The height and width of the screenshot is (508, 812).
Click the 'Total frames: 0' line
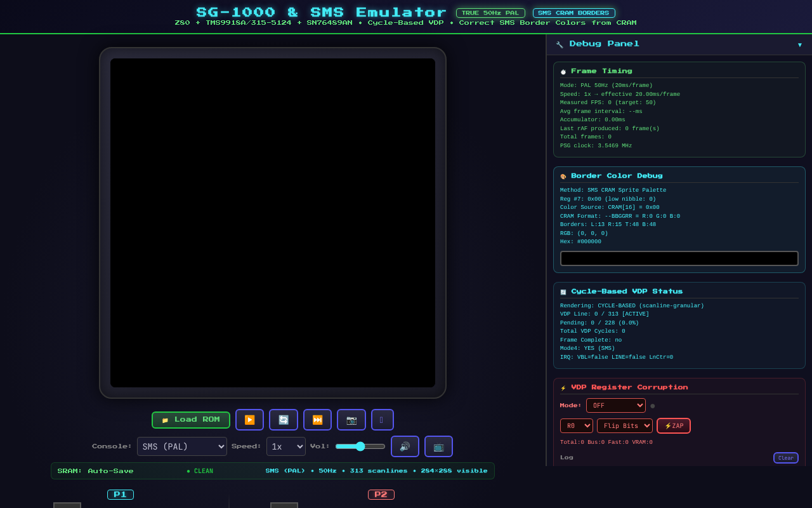click(586, 137)
